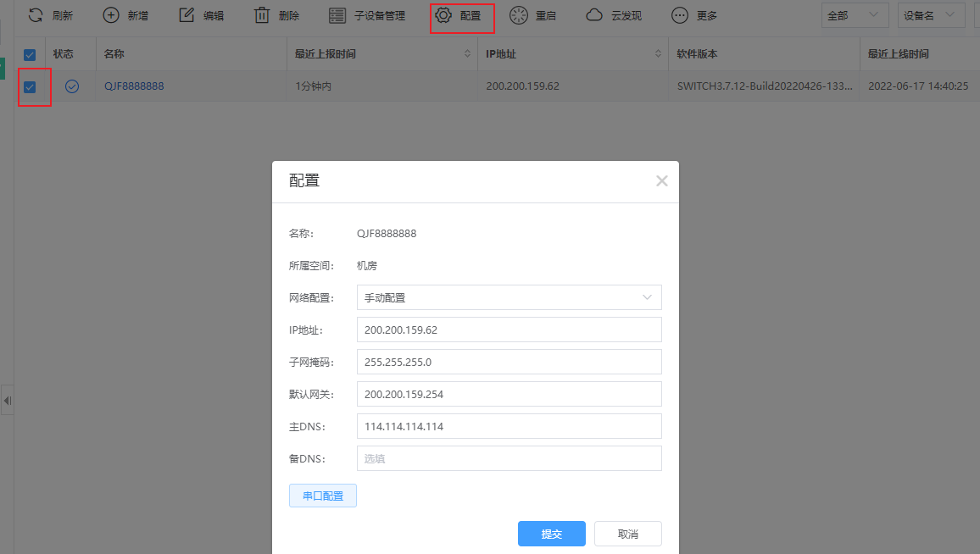This screenshot has height=554, width=980.
Task: Click the 取消 cancel button
Action: (x=627, y=534)
